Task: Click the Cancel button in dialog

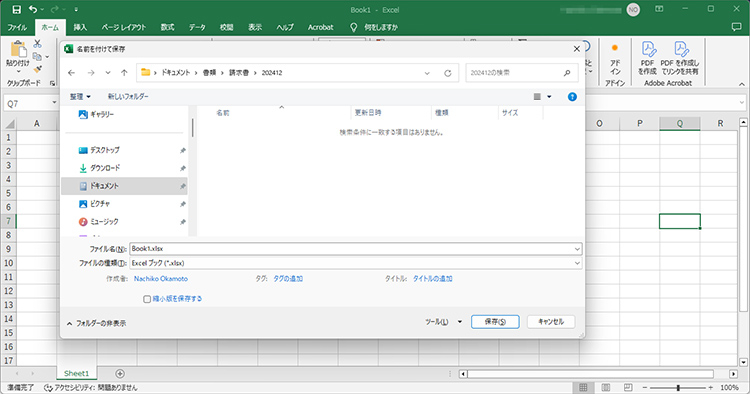Action: (x=551, y=322)
